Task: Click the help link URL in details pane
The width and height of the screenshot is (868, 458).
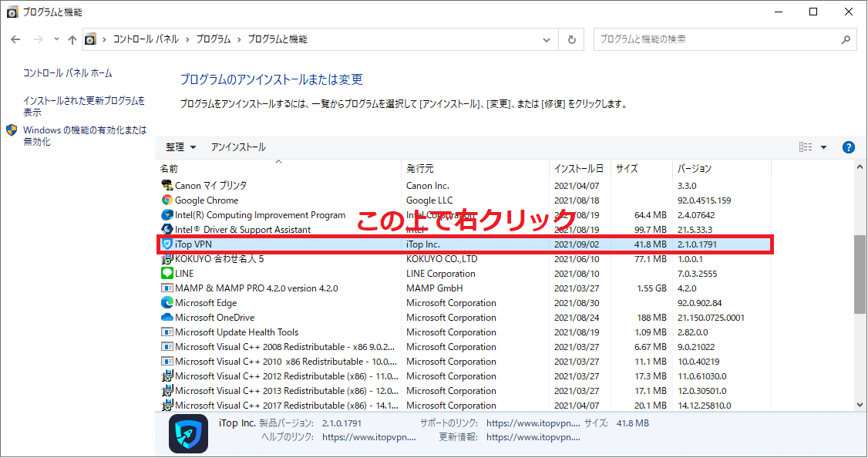Action: pyautogui.click(x=368, y=437)
